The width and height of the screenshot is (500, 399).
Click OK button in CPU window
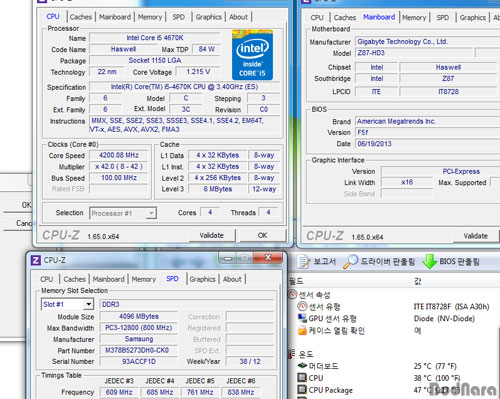click(263, 235)
